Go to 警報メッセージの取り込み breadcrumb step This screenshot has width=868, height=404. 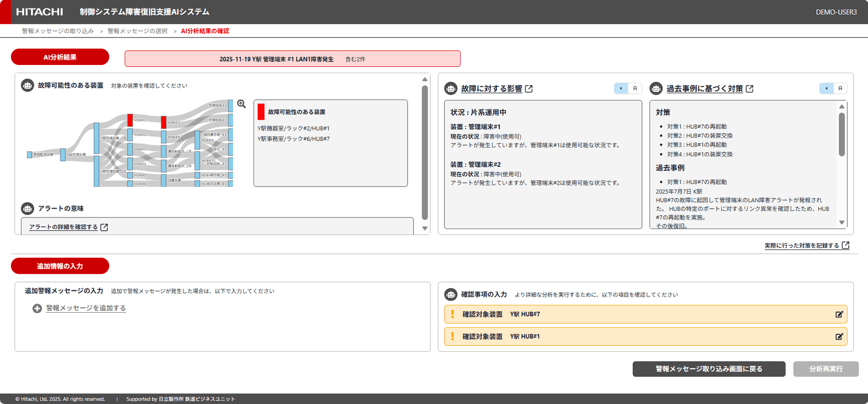click(x=58, y=31)
